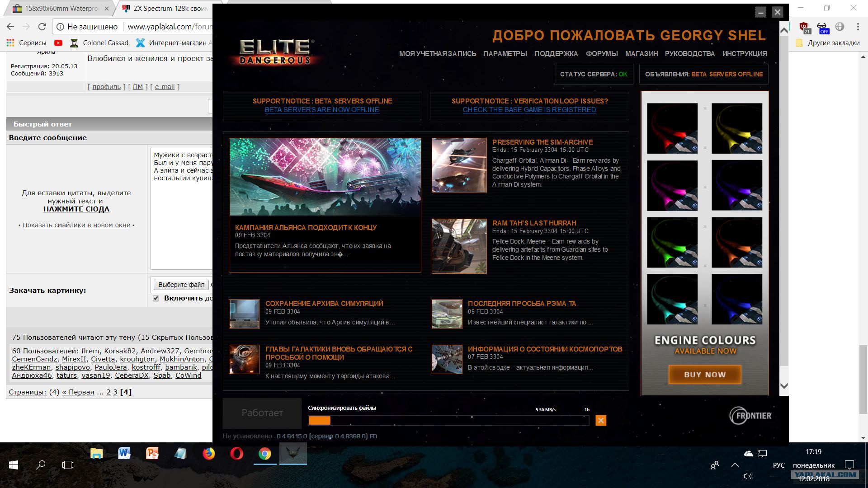Screen dimensions: 868x488
Task: Switch to the 'ZX Spectrum 128k' Chrome tab
Action: point(165,9)
